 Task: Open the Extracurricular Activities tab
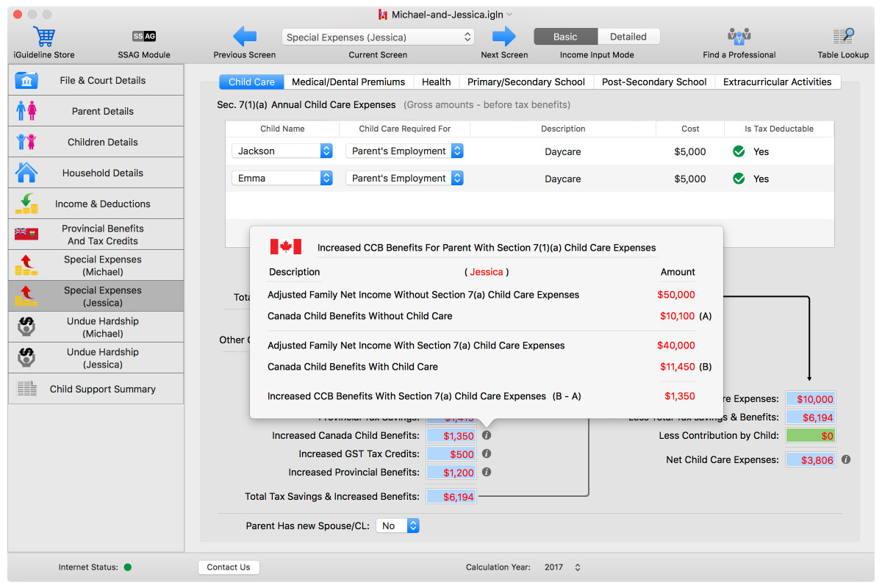[x=777, y=82]
